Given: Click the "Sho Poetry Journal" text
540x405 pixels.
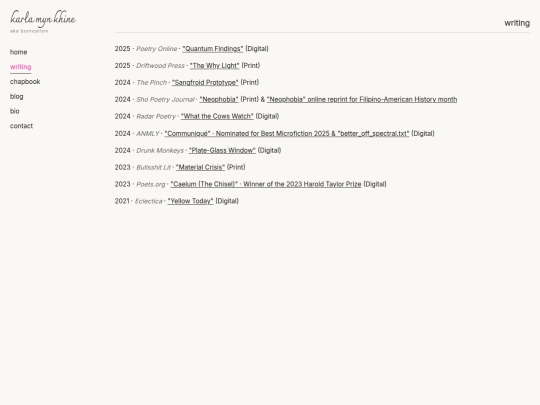Looking at the screenshot, I should pyautogui.click(x=165, y=99).
